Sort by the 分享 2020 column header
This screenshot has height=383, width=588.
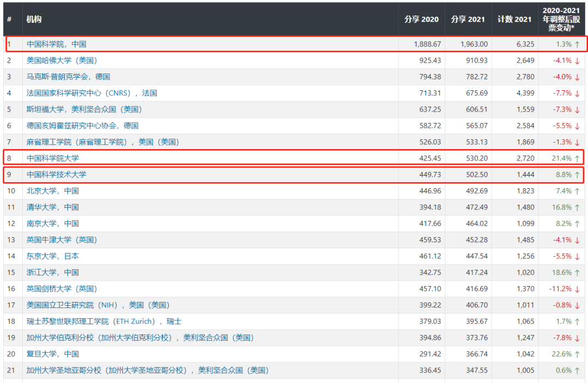(421, 20)
